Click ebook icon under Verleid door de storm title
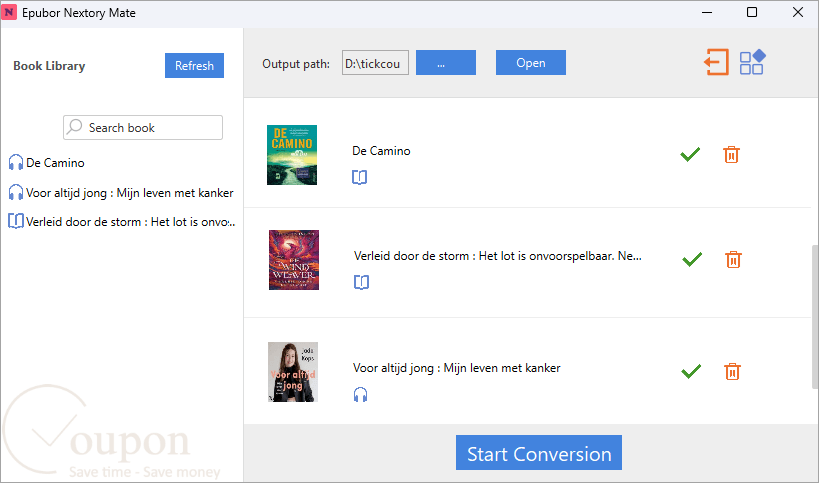This screenshot has height=483, width=819. tap(361, 282)
